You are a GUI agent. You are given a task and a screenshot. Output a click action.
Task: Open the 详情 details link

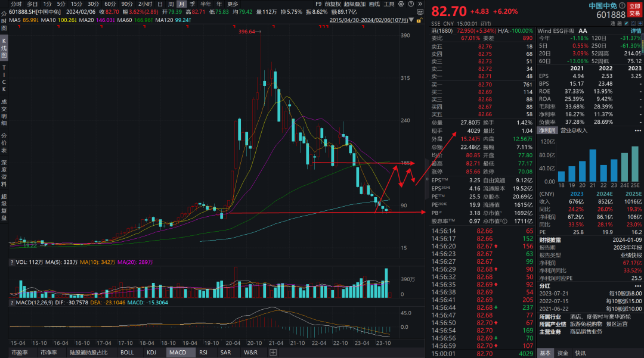pyautogui.click(x=636, y=30)
